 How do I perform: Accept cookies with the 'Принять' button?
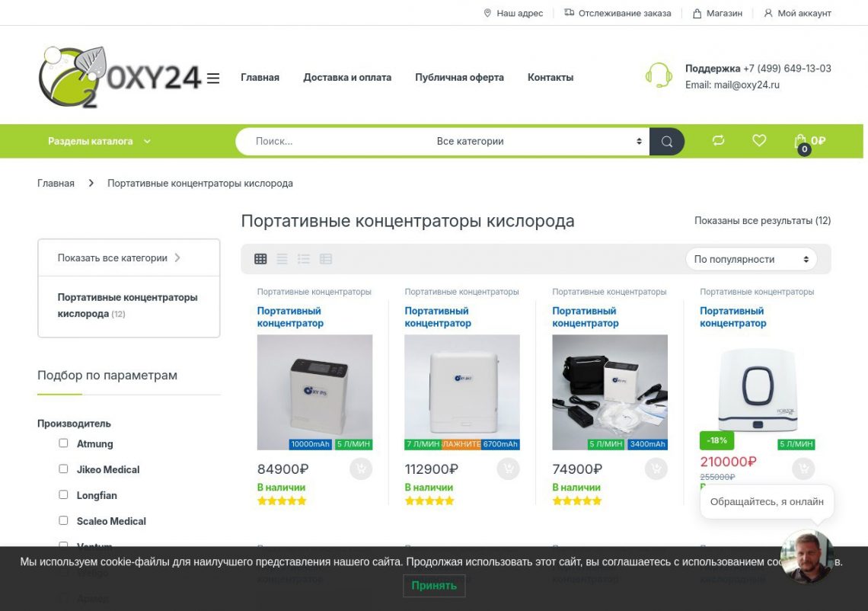[434, 586]
